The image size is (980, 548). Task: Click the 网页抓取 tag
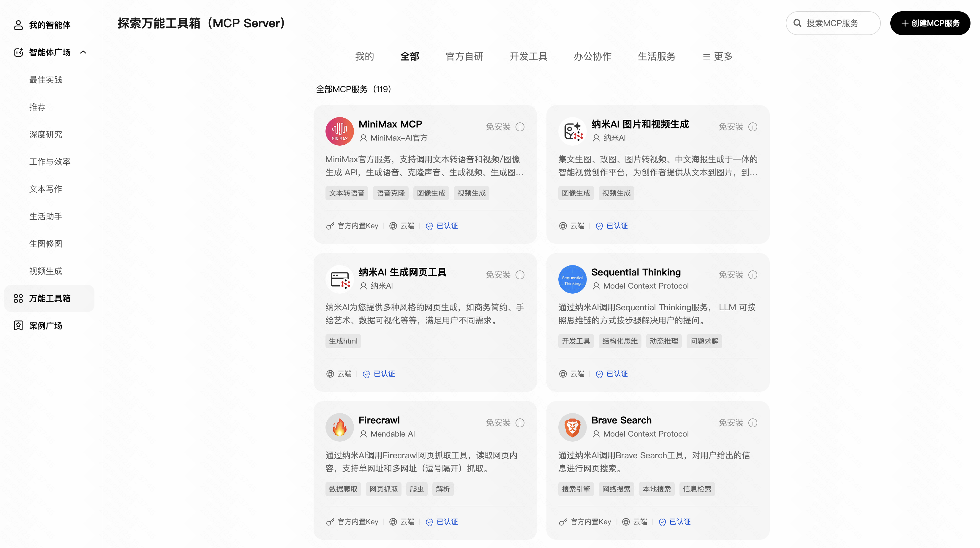tap(383, 489)
